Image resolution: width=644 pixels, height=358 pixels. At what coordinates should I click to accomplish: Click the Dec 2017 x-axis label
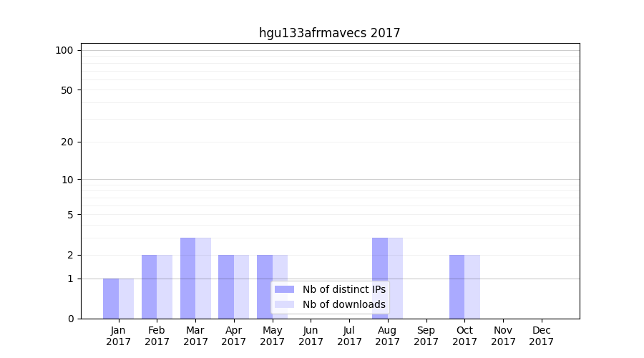pyautogui.click(x=541, y=336)
